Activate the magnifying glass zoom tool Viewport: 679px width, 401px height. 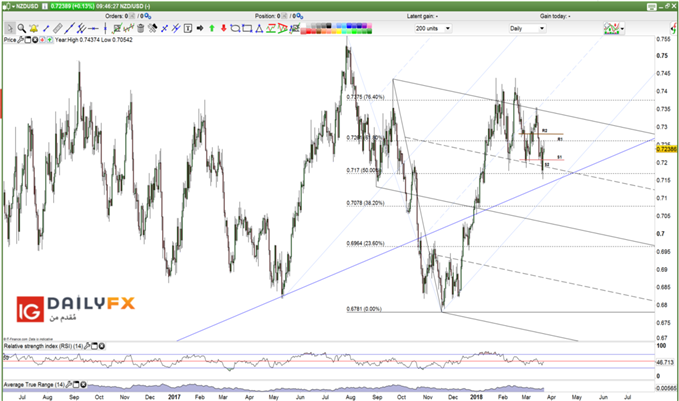(x=21, y=29)
